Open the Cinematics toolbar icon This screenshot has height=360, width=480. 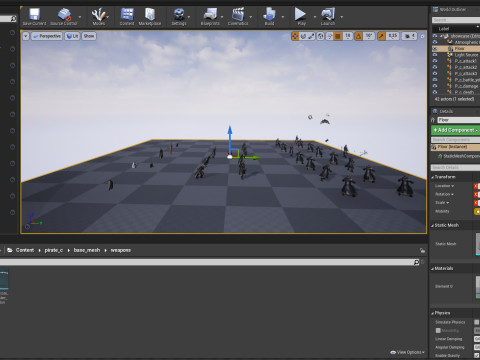238,16
